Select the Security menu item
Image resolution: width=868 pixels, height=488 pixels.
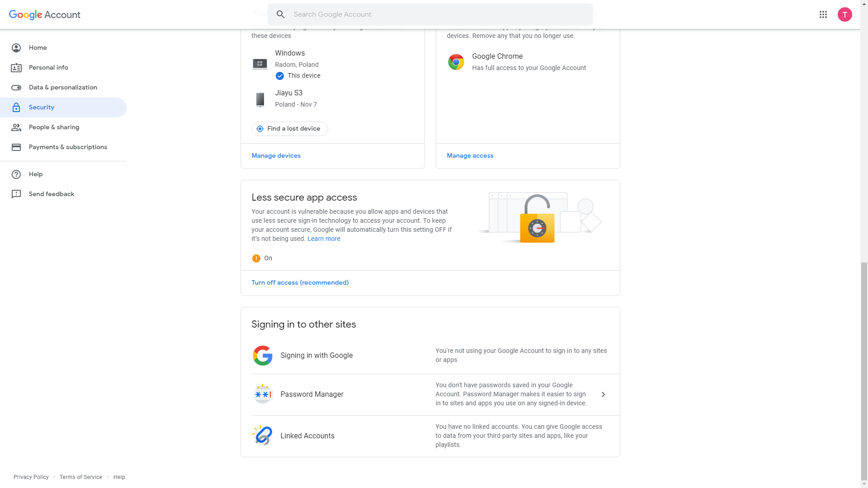pos(63,108)
